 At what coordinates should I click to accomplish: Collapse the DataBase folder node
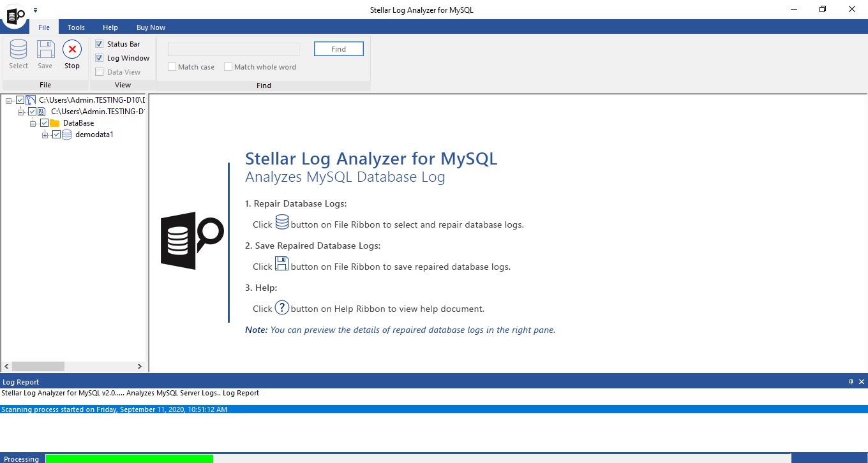(33, 123)
